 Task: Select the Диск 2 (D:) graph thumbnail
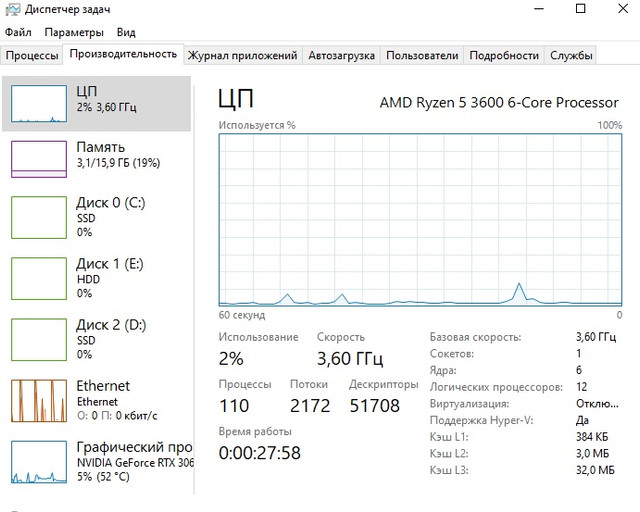point(39,340)
